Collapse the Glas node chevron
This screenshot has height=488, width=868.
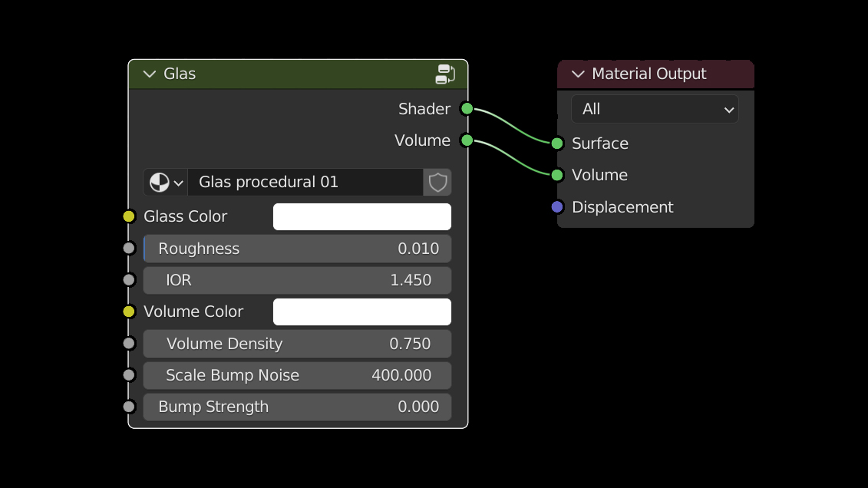click(x=150, y=74)
